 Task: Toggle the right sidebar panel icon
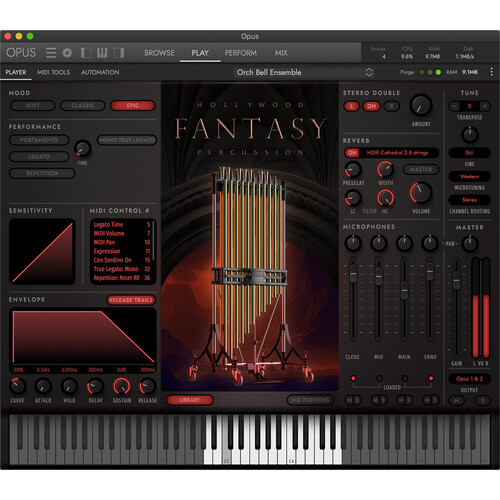pos(119,53)
